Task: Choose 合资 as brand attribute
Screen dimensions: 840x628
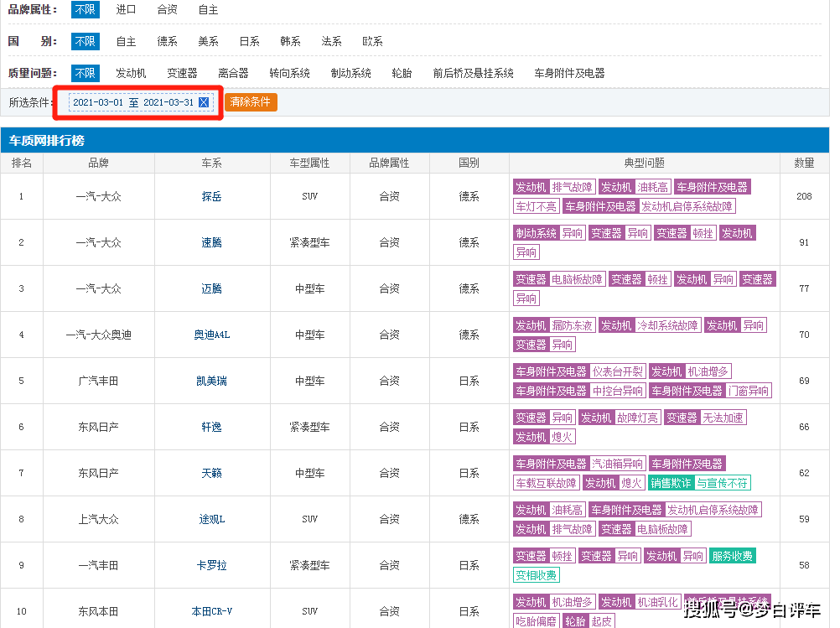Action: [x=167, y=10]
